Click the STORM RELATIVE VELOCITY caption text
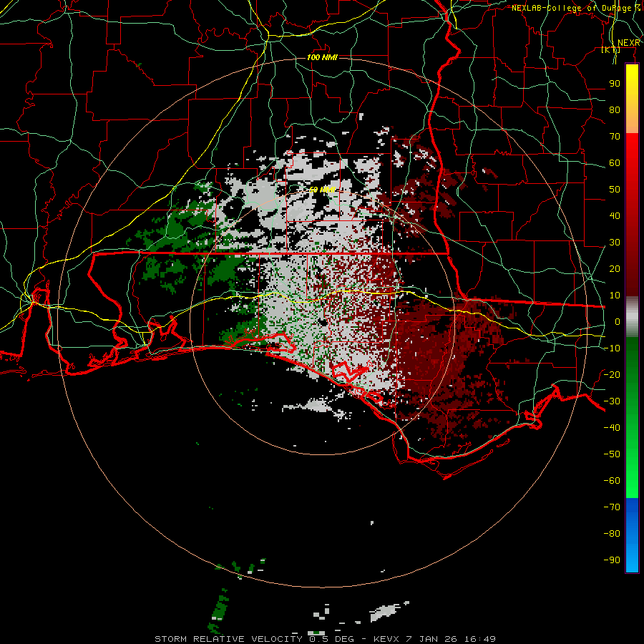Viewport: 644px width, 644px height. click(228, 639)
